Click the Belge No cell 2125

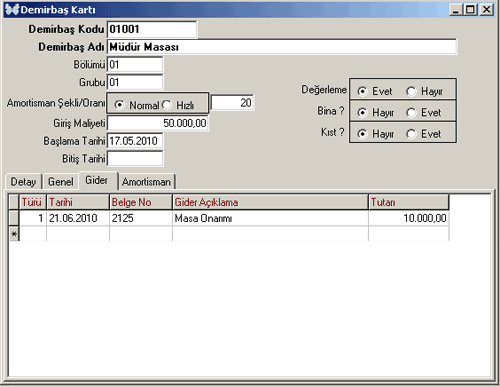click(x=141, y=218)
